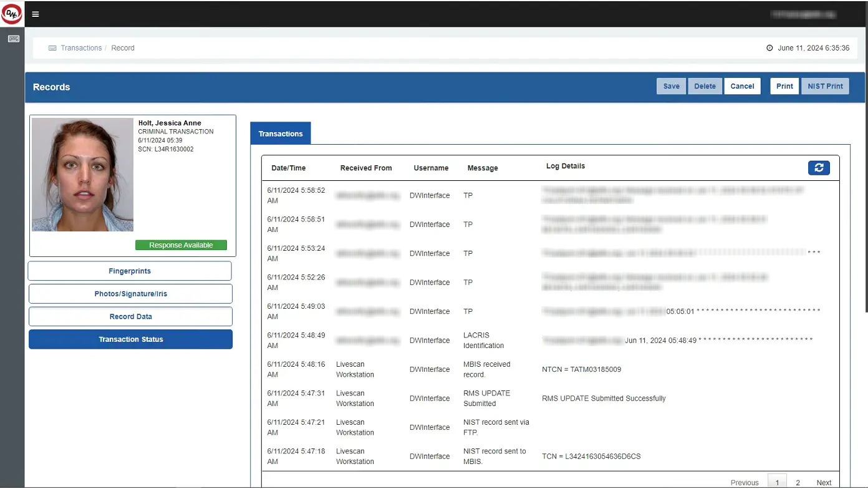Click the hamburger menu icon

[36, 14]
